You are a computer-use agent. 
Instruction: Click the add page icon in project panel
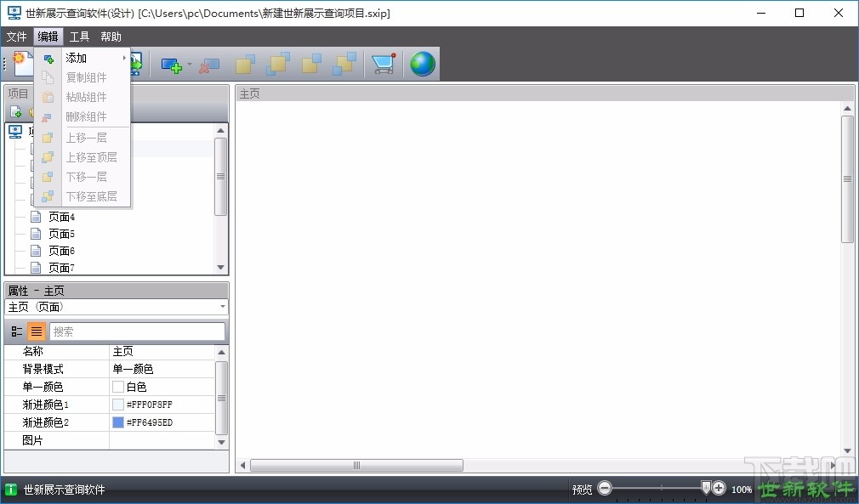point(16,112)
